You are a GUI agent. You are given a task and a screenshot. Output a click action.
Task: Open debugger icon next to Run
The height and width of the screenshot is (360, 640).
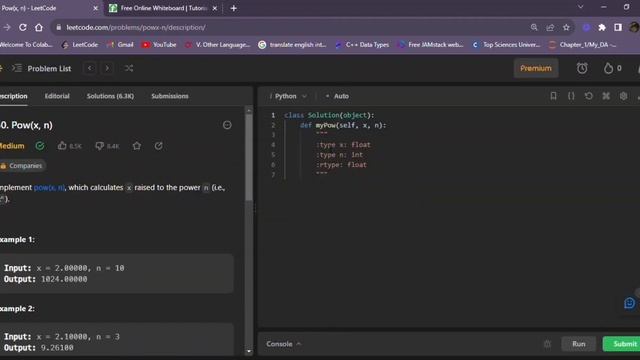click(547, 344)
